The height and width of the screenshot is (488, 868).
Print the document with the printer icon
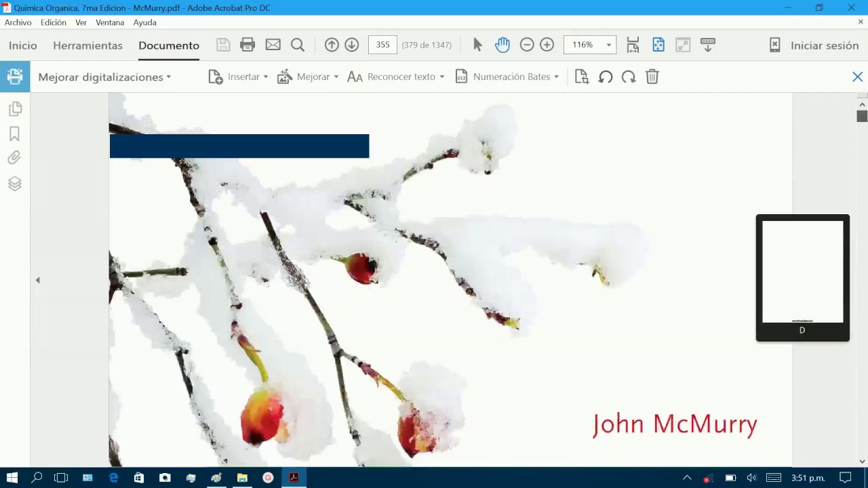point(248,45)
